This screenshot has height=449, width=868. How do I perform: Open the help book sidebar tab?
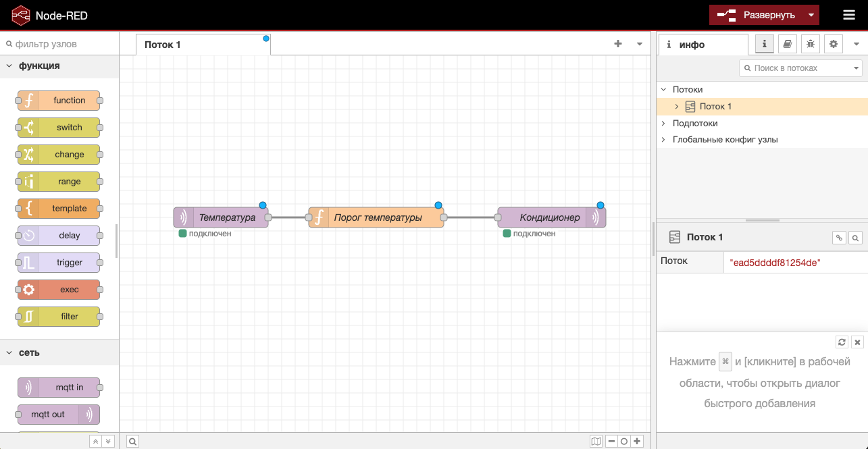click(787, 44)
